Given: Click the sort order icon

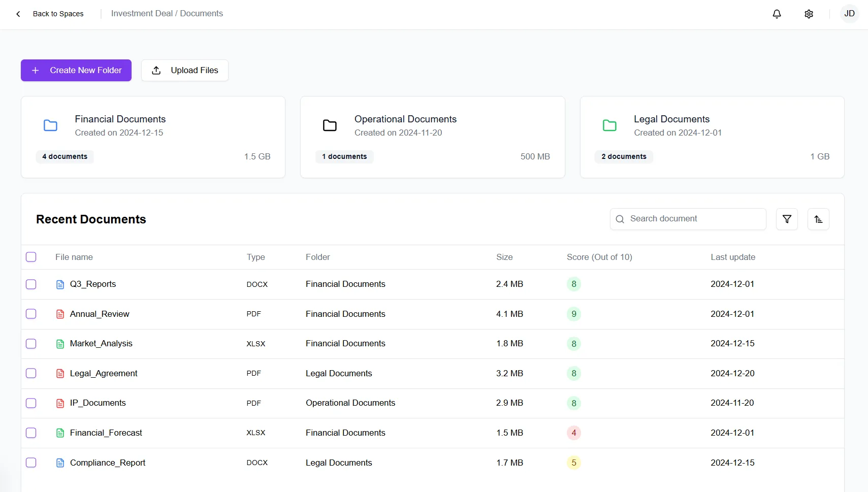Looking at the screenshot, I should coord(818,219).
